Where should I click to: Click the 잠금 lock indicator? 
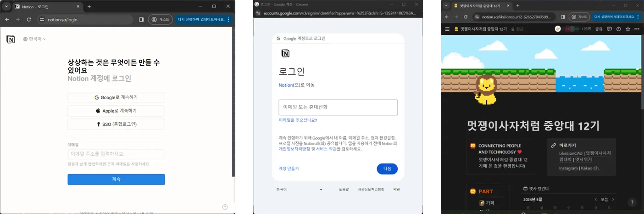[517, 29]
